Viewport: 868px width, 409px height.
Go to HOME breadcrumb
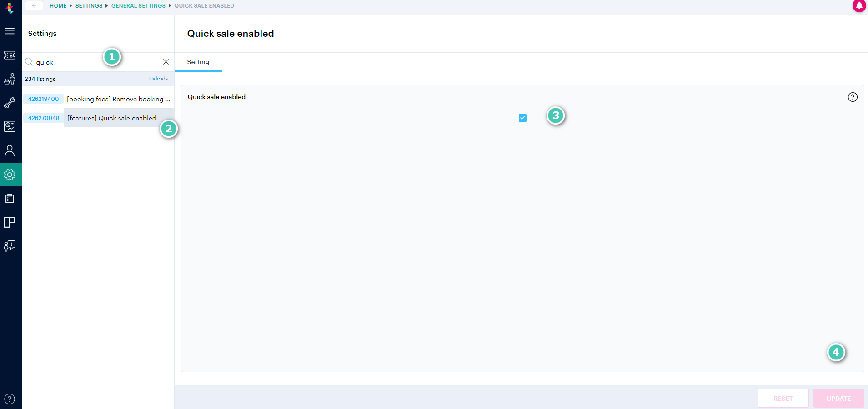point(58,6)
